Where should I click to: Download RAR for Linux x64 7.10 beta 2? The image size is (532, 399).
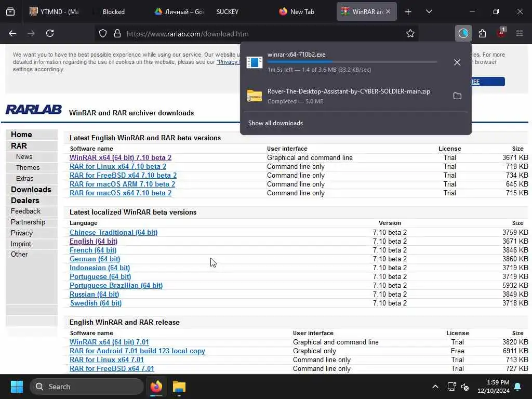pyautogui.click(x=118, y=167)
